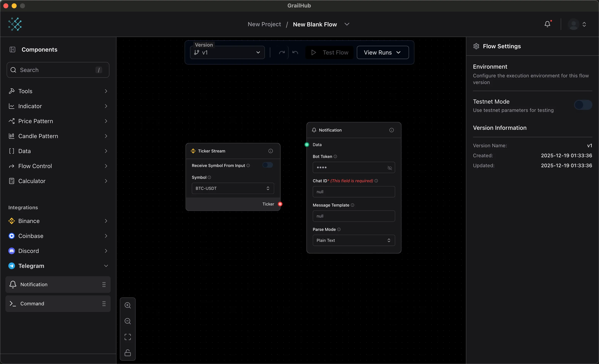
Task: Click the zoom out canvas icon
Action: click(x=128, y=321)
